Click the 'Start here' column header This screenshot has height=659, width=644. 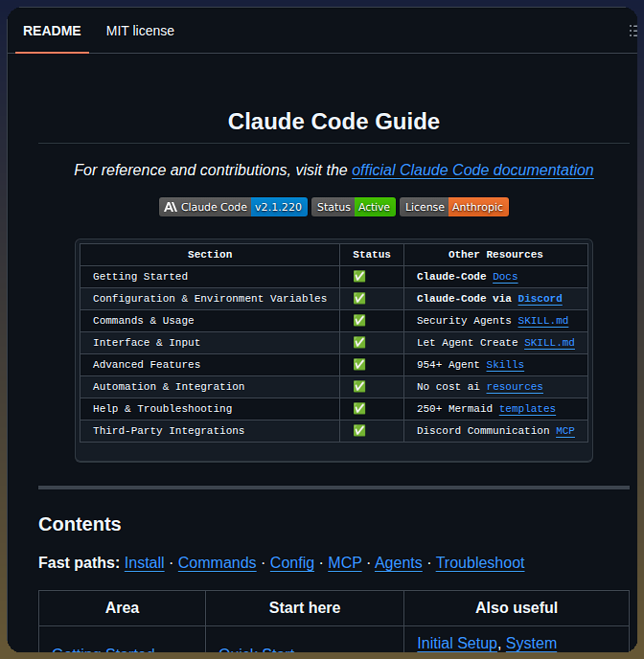[x=305, y=607]
